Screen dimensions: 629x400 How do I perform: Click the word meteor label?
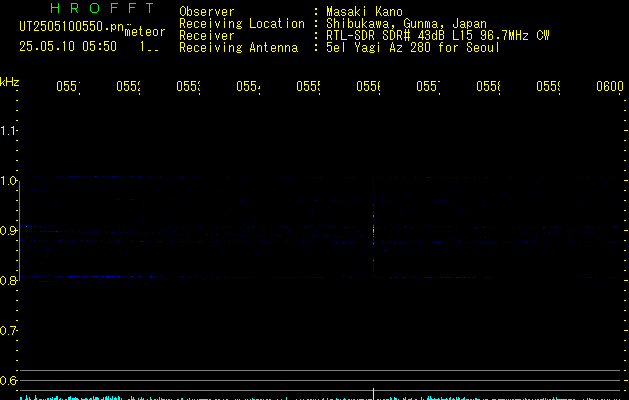click(x=145, y=32)
